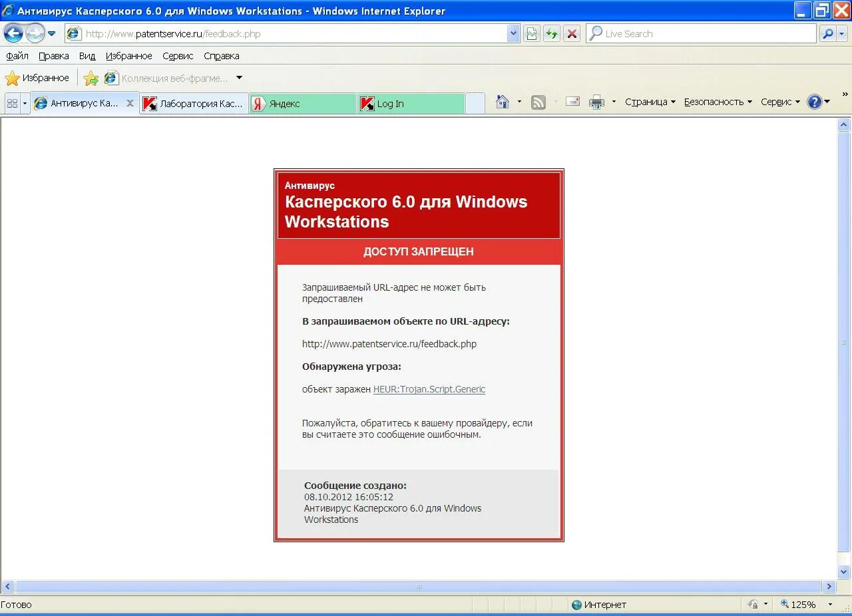Open Страница command bar menu
852x616 pixels.
tap(650, 102)
